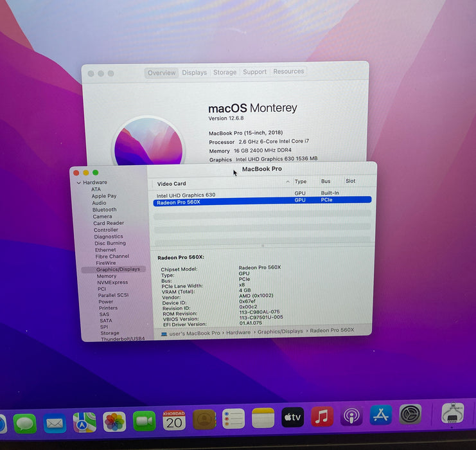Collapse the Hardware section chevron
This screenshot has width=476, height=450.
(78, 183)
